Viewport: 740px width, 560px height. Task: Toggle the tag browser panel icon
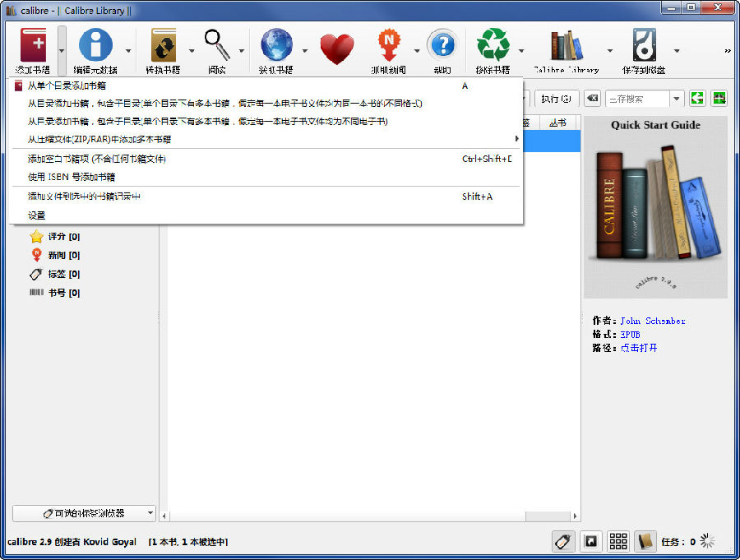[x=563, y=542]
